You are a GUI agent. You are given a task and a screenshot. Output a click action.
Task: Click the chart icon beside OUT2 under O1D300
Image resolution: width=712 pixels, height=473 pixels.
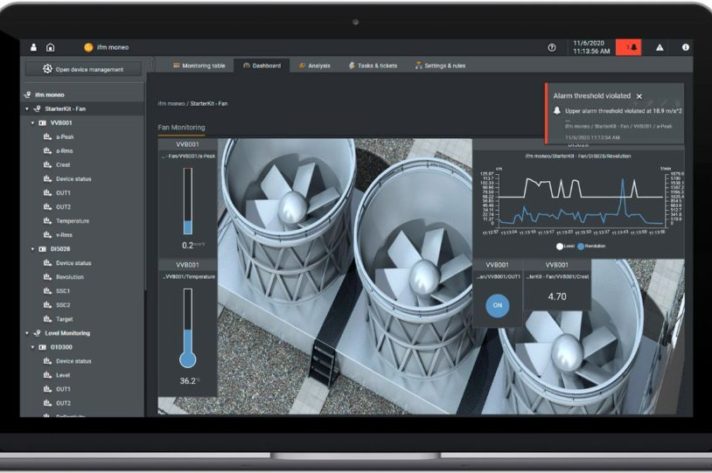(47, 403)
